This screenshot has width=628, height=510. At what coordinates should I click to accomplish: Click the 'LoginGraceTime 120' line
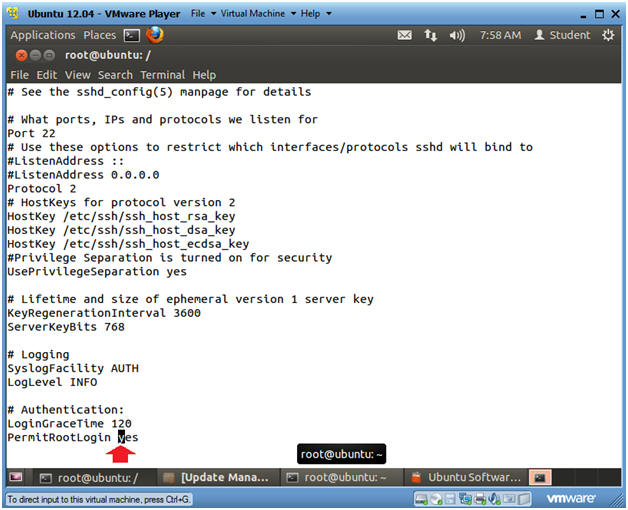tap(69, 423)
